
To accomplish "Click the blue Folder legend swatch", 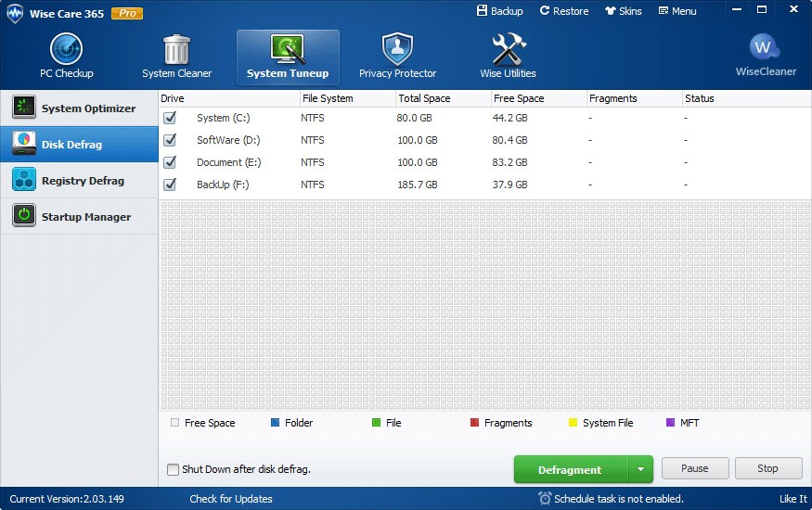I will click(276, 423).
